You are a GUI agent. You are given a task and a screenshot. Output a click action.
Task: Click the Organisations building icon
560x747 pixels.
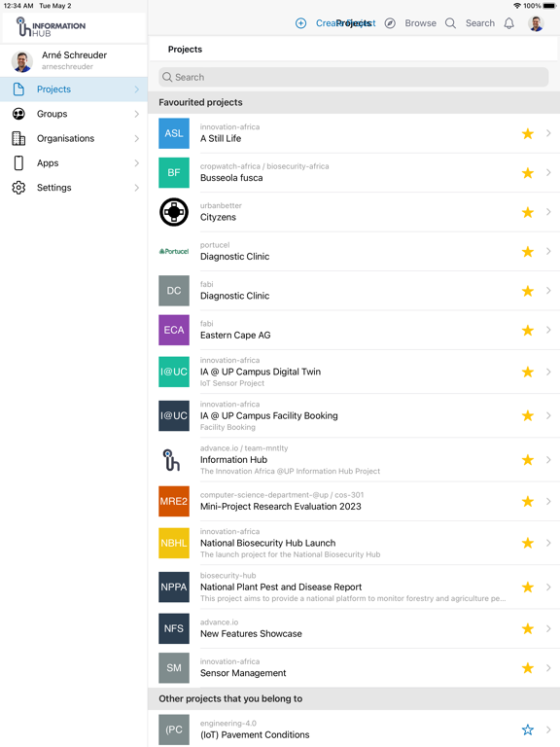pos(18,138)
